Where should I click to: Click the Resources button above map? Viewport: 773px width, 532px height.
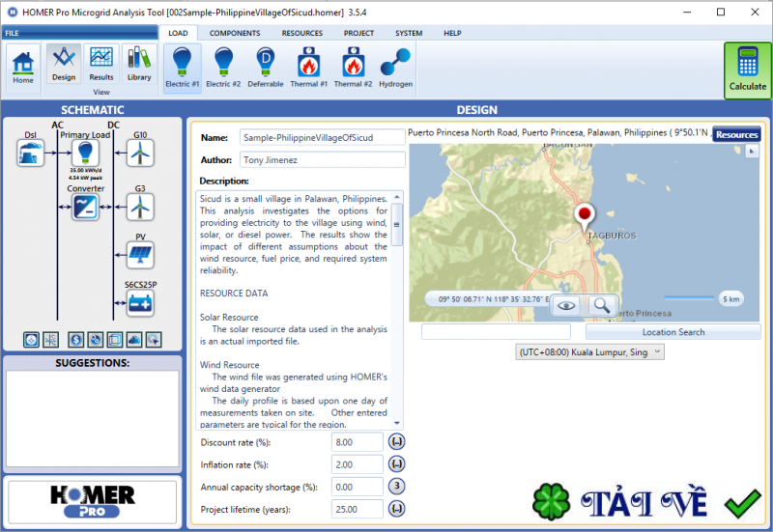(736, 134)
